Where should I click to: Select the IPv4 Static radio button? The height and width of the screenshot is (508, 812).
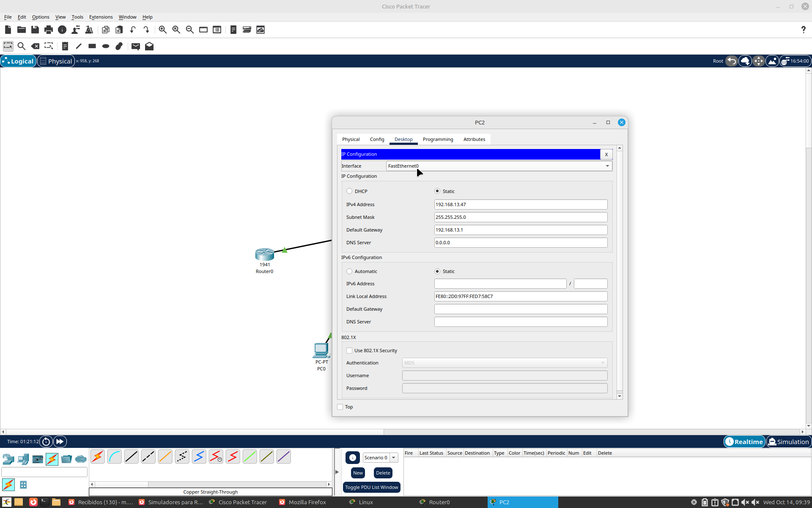click(x=437, y=191)
